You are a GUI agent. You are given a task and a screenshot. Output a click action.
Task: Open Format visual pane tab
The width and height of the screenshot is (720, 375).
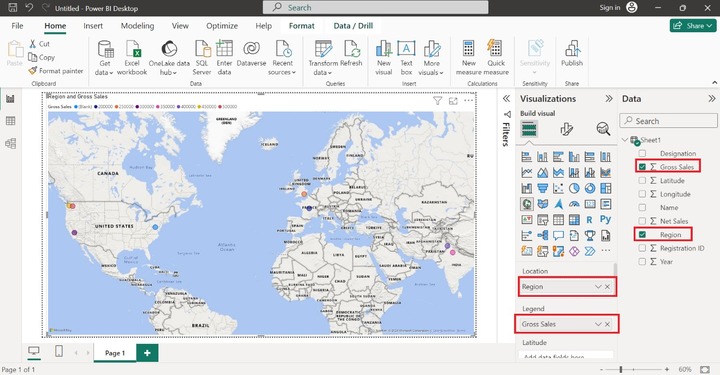pos(567,129)
